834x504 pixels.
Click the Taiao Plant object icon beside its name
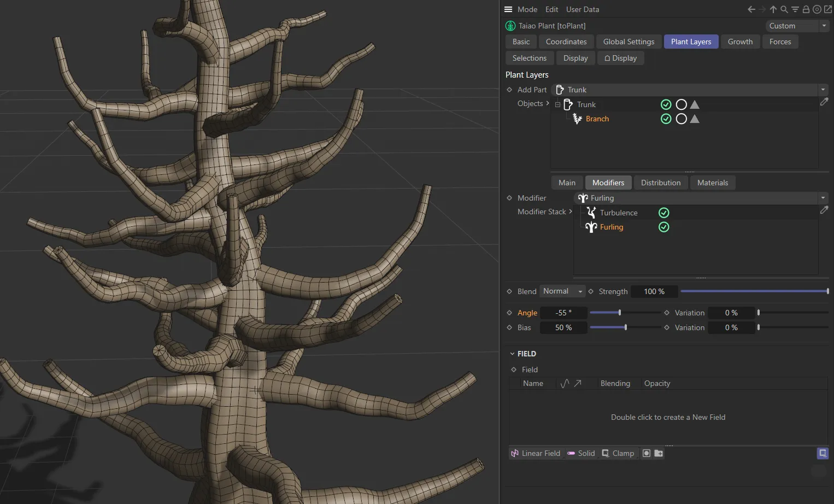pyautogui.click(x=510, y=25)
